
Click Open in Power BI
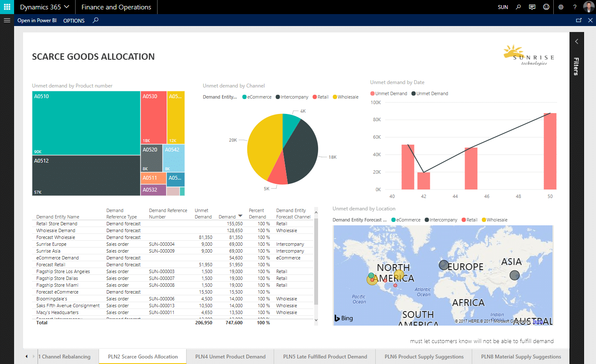tap(37, 20)
